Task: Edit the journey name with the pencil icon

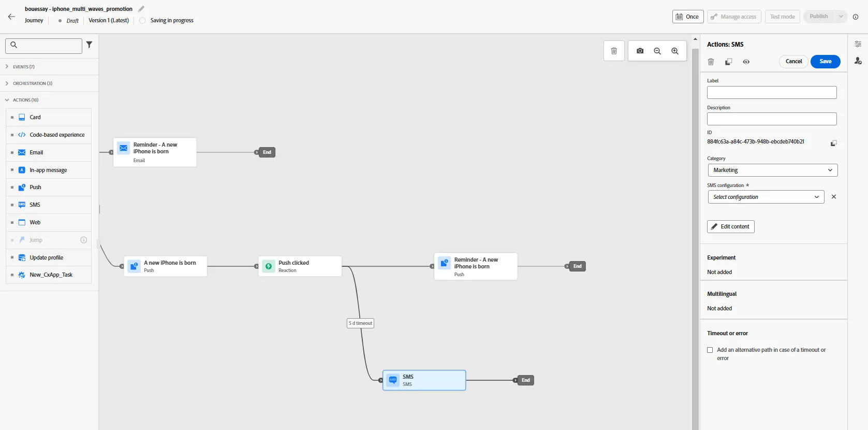Action: (x=141, y=9)
